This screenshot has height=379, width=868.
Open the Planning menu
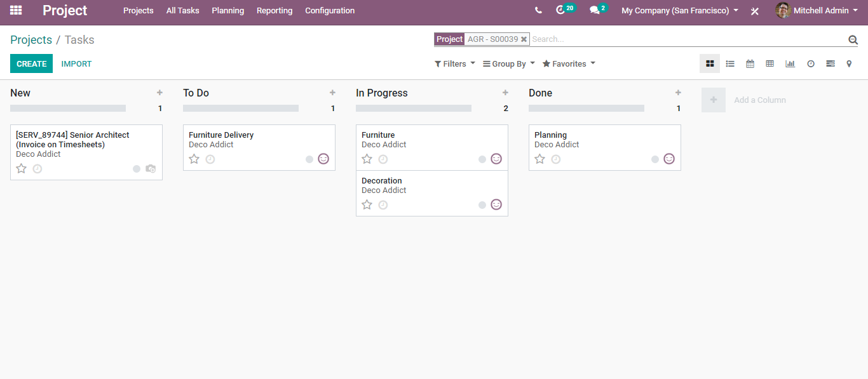pyautogui.click(x=228, y=10)
